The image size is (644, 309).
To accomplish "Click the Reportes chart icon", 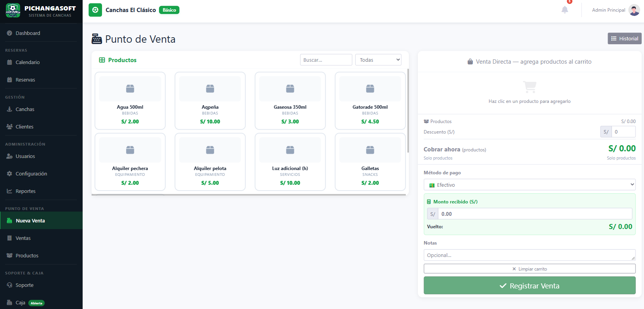I will point(9,191).
